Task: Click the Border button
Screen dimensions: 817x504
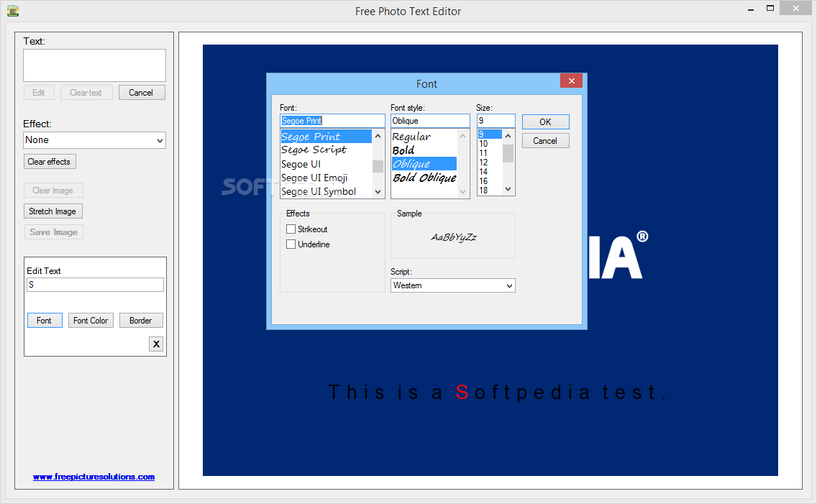Action: pos(141,320)
